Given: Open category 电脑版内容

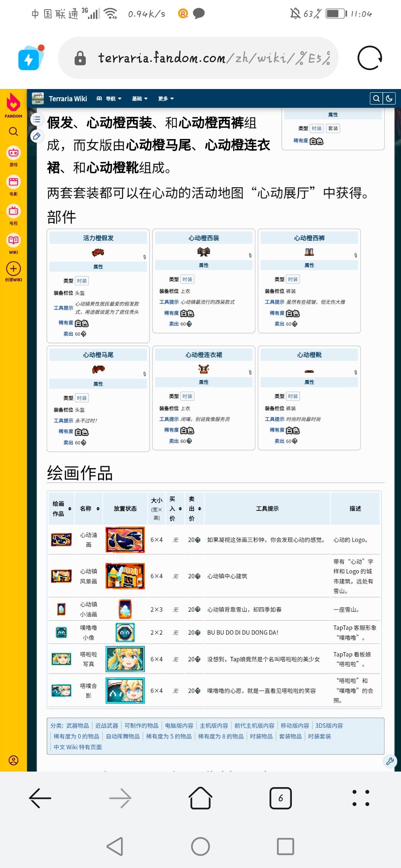Looking at the screenshot, I should (179, 726).
